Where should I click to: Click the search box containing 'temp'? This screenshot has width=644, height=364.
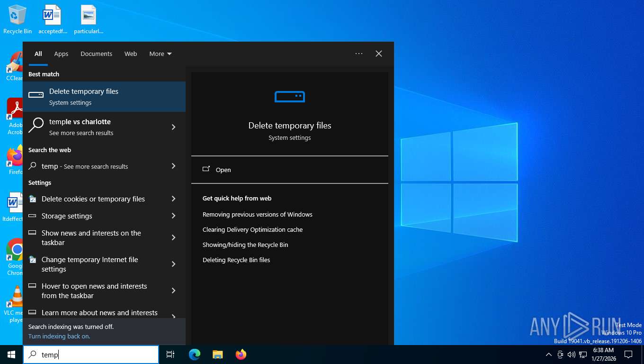tap(95, 355)
